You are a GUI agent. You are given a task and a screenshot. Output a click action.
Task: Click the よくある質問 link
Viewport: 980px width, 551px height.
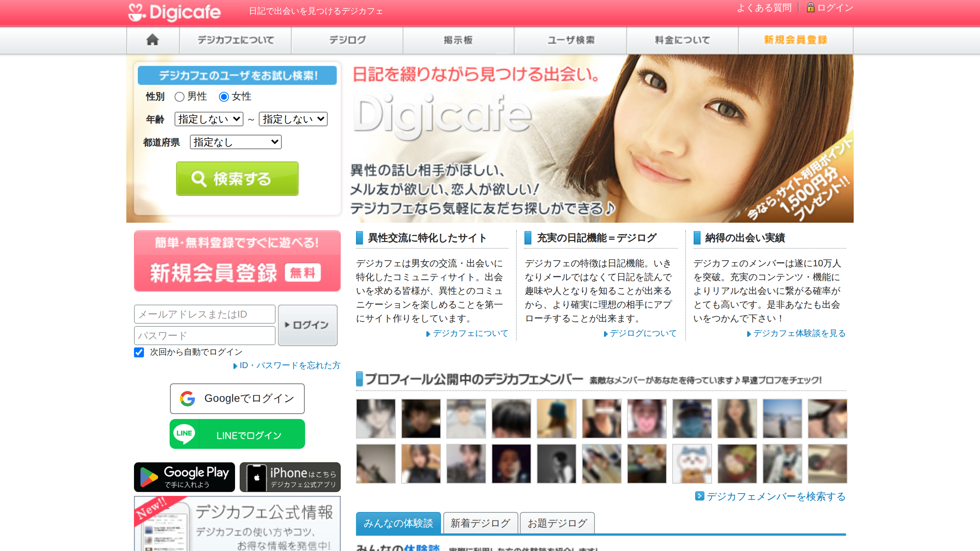point(764,8)
